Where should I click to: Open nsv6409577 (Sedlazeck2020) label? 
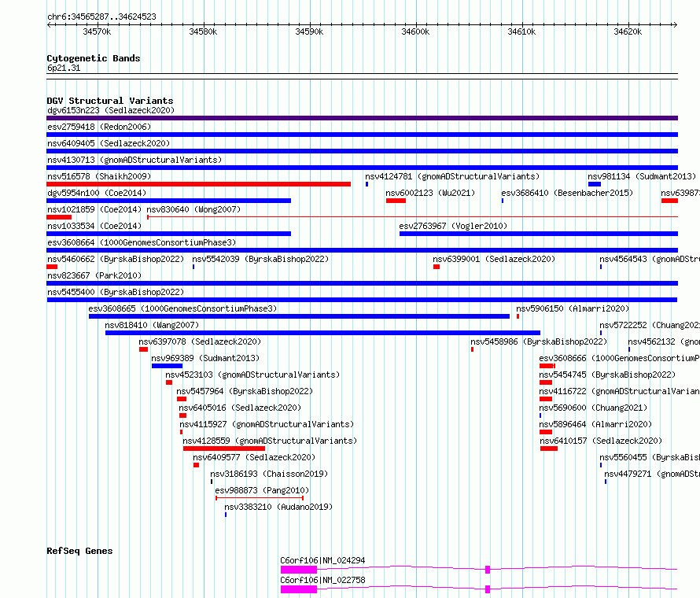point(254,457)
